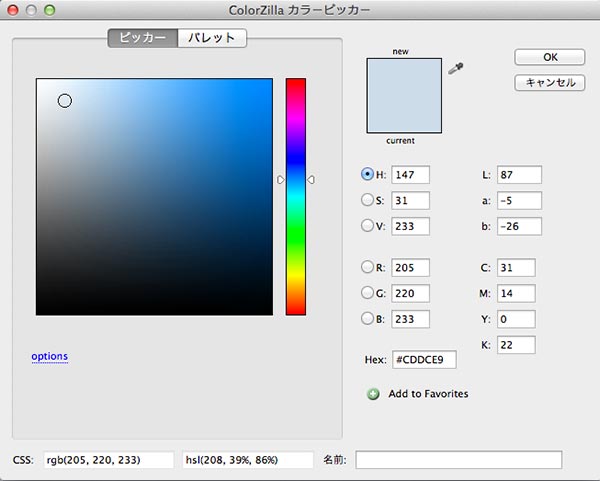Click the Hex value input field

click(x=424, y=359)
